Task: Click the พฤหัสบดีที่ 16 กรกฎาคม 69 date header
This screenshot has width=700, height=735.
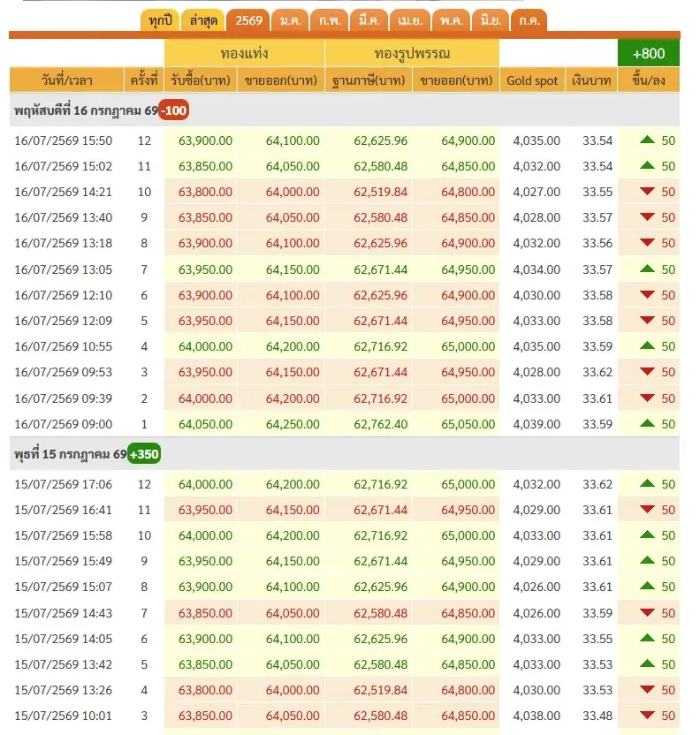Action: (86, 110)
